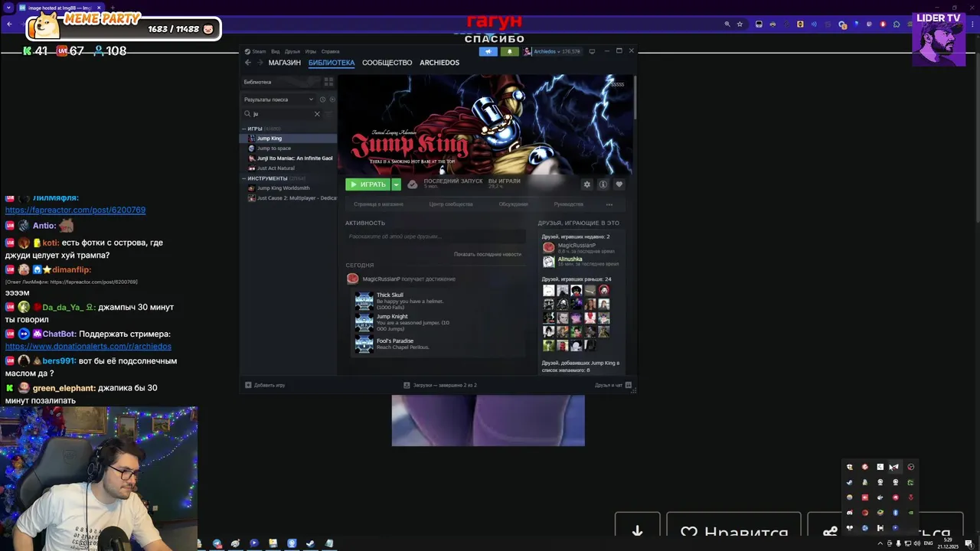Viewport: 980px width, 551px height.
Task: Click Steam icon in Windows taskbar
Action: click(310, 543)
